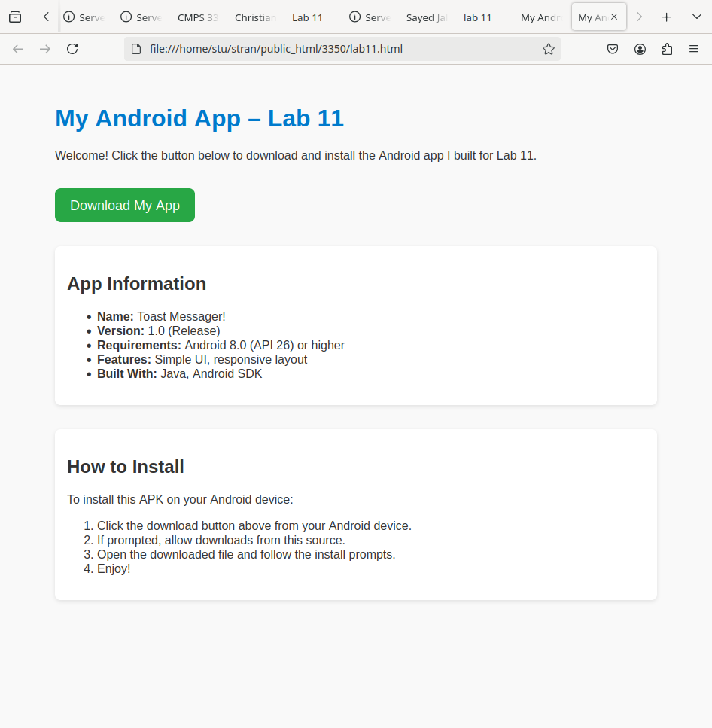The width and height of the screenshot is (712, 728).
Task: Select the Sayed Jal tab
Action: [x=426, y=17]
